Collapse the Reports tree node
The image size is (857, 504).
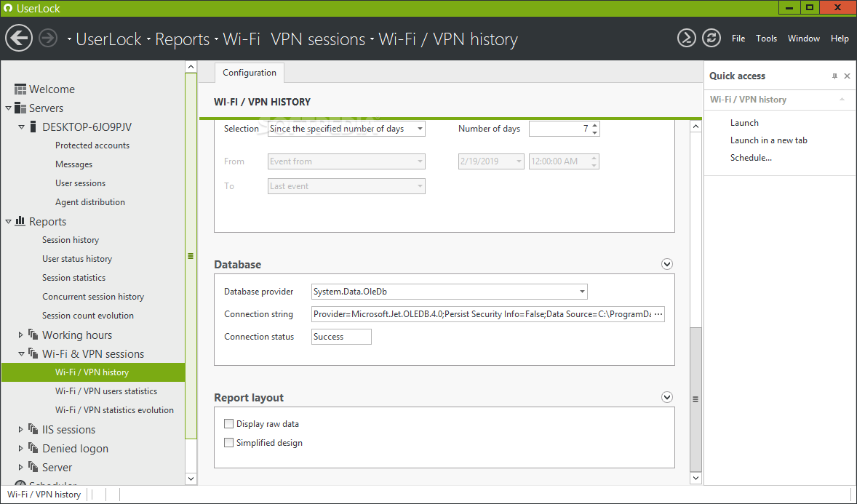point(8,221)
